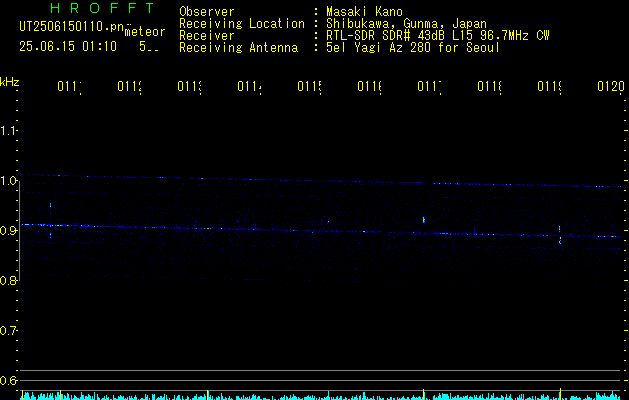
Task: Click the vertical echo streak near 0111
Action: click(51, 221)
